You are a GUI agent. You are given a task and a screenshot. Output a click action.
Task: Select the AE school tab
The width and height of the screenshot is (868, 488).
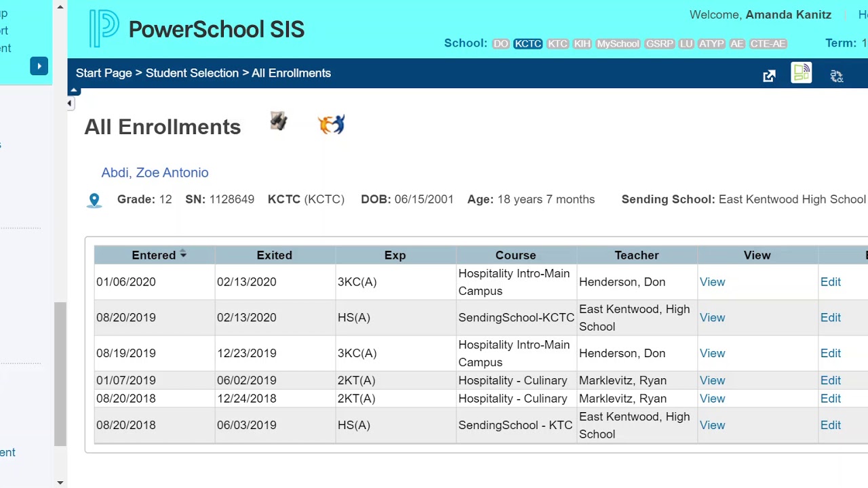[x=737, y=43]
